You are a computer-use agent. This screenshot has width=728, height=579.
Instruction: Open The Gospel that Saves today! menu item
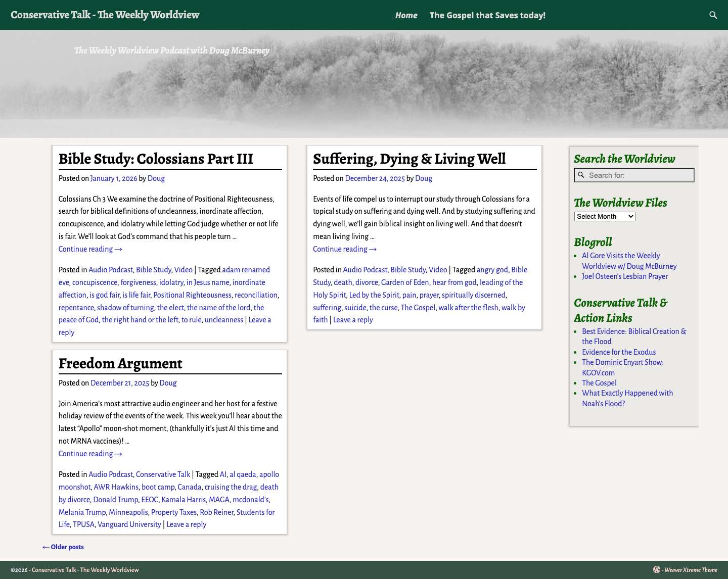click(x=487, y=15)
